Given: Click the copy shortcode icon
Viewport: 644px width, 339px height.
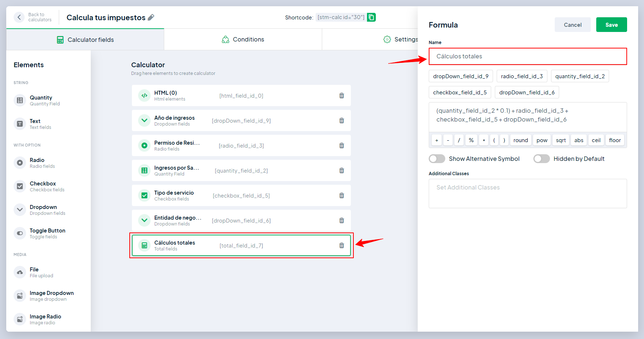Looking at the screenshot, I should 371,17.
